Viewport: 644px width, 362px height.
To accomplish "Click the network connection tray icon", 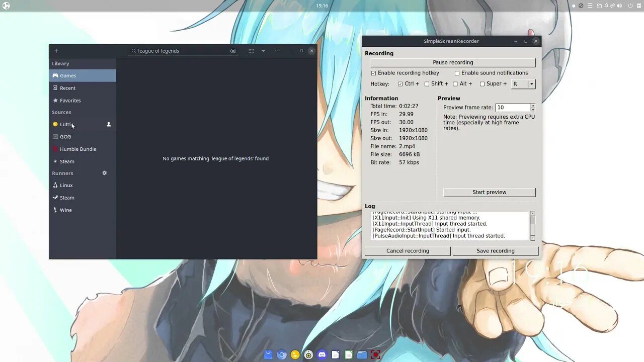I will tap(612, 6).
